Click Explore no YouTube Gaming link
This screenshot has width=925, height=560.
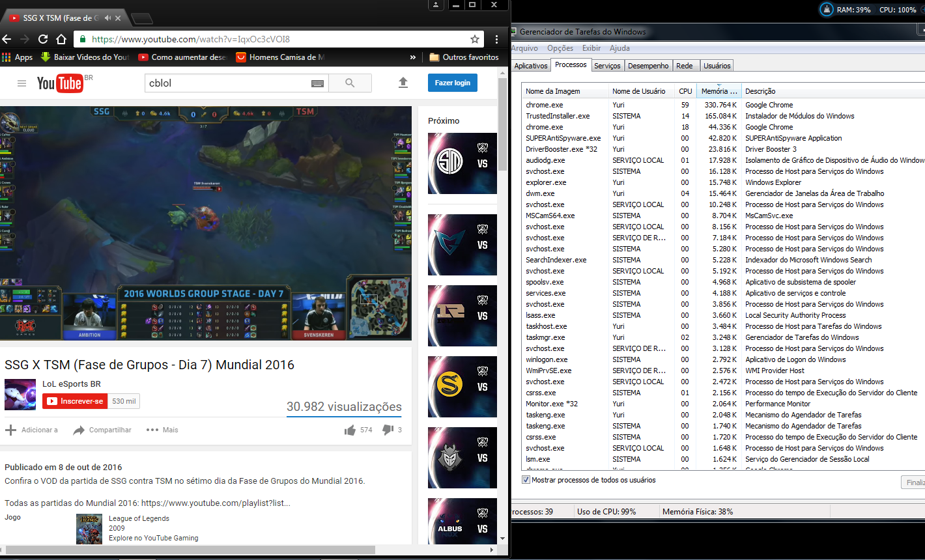tap(154, 538)
